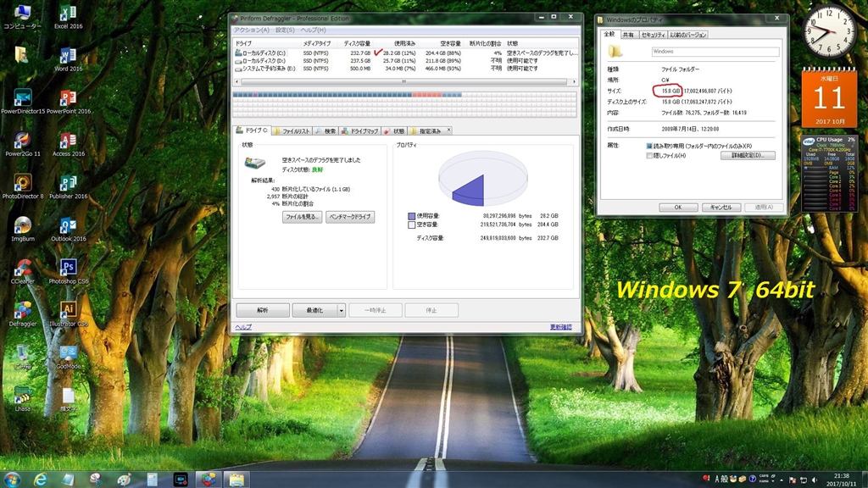Open the コンピューター desktop icon

23,17
